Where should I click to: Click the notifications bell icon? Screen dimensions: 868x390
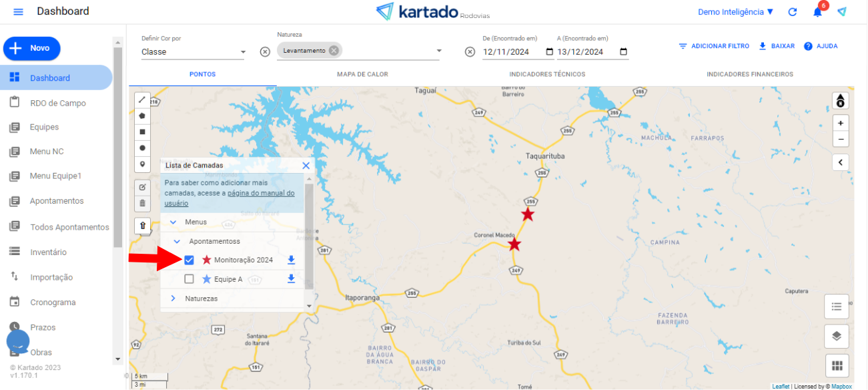pos(817,12)
